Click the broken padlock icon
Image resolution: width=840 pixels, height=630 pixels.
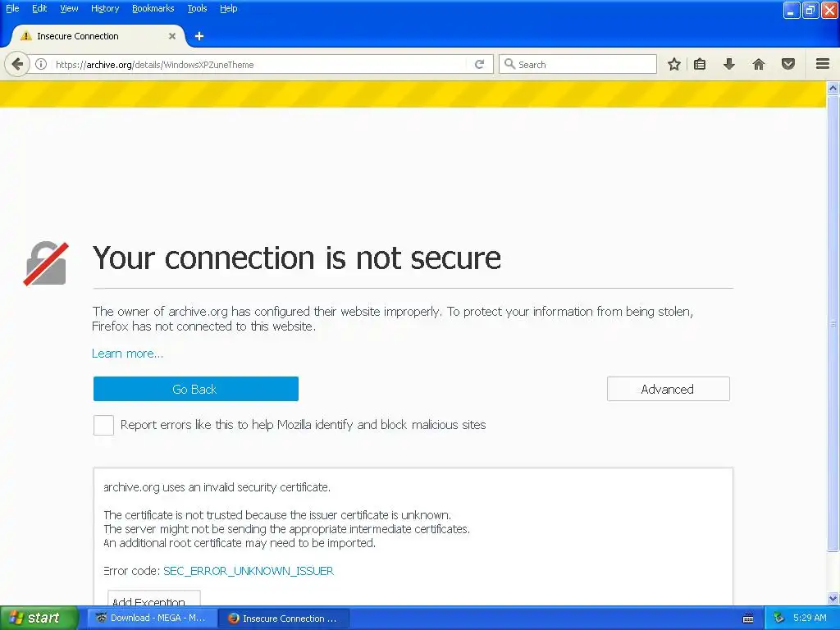[46, 263]
